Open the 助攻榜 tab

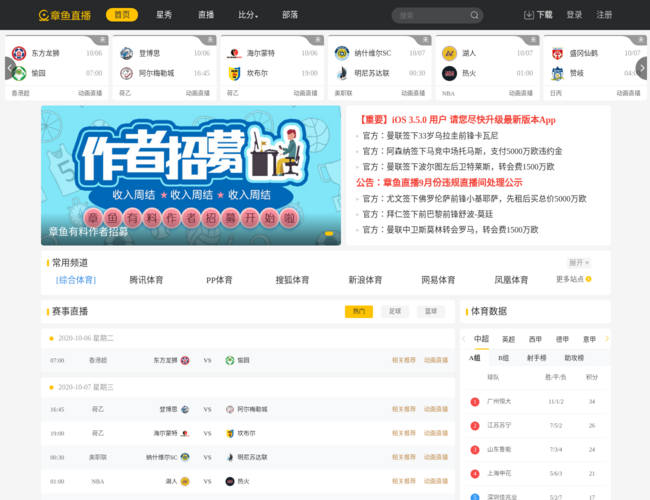[574, 358]
